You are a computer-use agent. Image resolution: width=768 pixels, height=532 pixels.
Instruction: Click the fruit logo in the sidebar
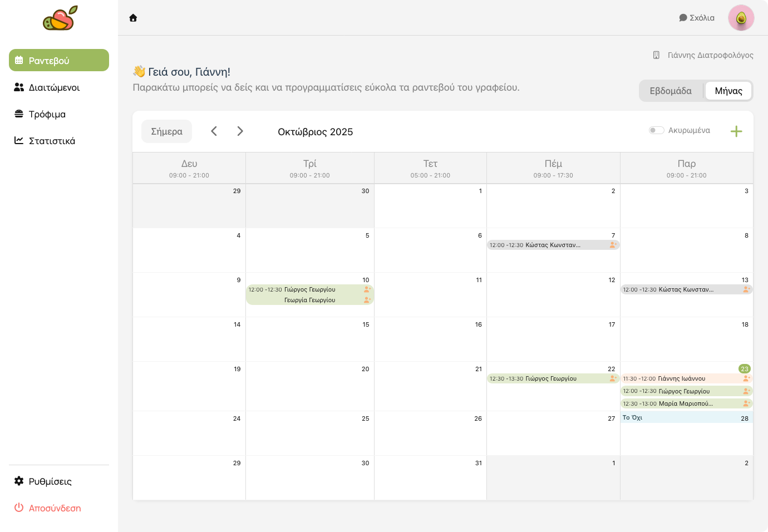pos(60,18)
